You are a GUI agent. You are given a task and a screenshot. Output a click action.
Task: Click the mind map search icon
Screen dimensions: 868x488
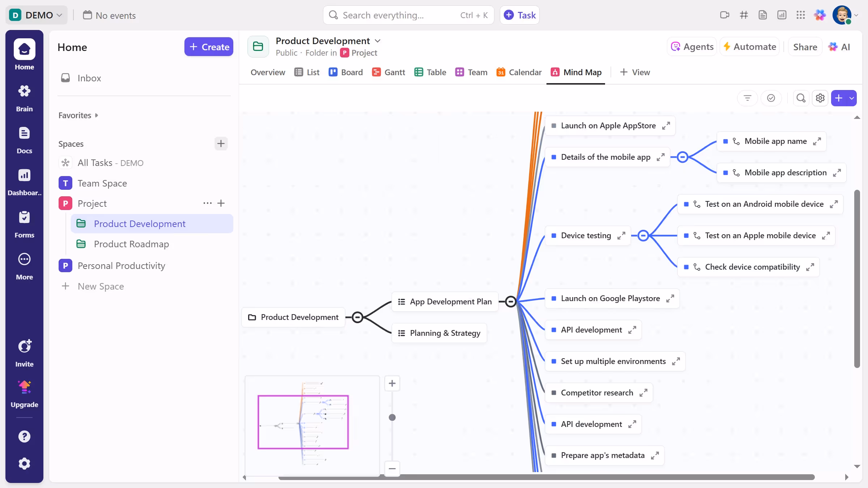coord(801,98)
